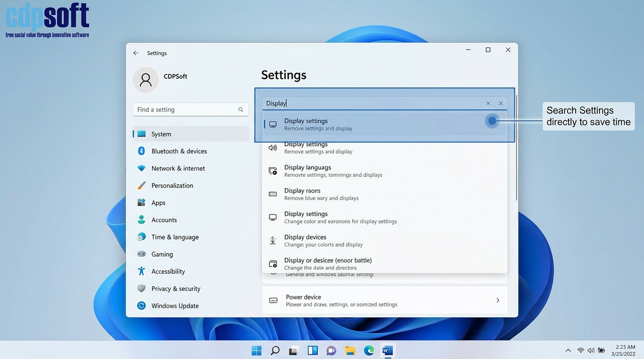Image resolution: width=644 pixels, height=359 pixels.
Task: Choose Display devices search suggestion
Action: click(x=305, y=240)
